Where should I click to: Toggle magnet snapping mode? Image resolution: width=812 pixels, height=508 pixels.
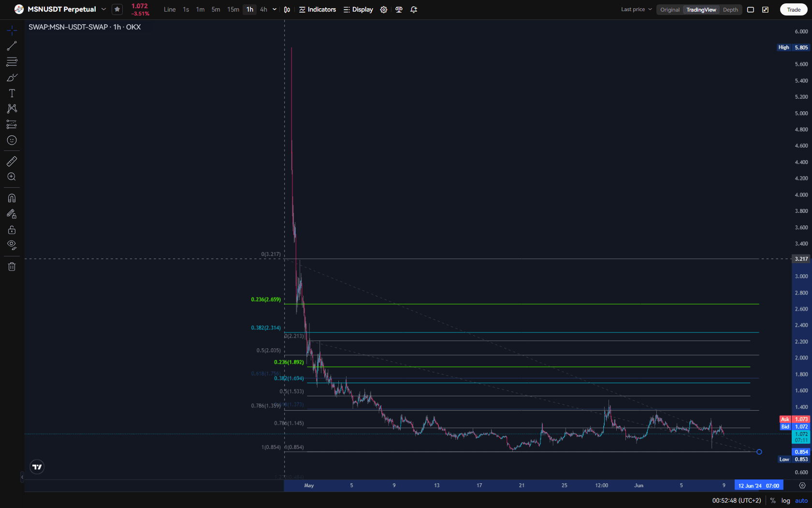pos(12,198)
